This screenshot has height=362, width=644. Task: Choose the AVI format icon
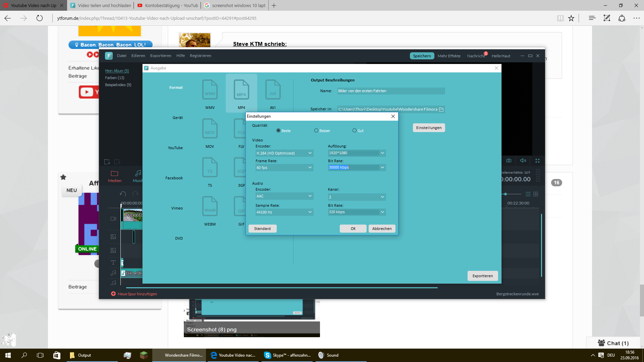coord(273,90)
